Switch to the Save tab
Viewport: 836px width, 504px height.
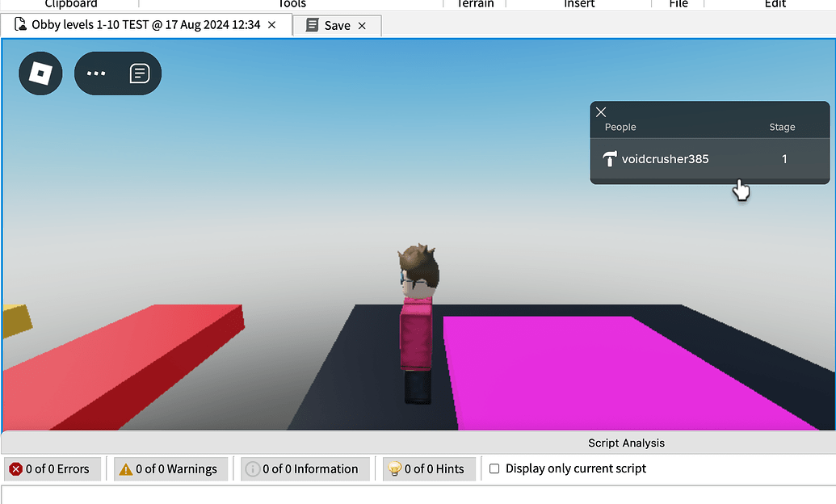click(335, 25)
